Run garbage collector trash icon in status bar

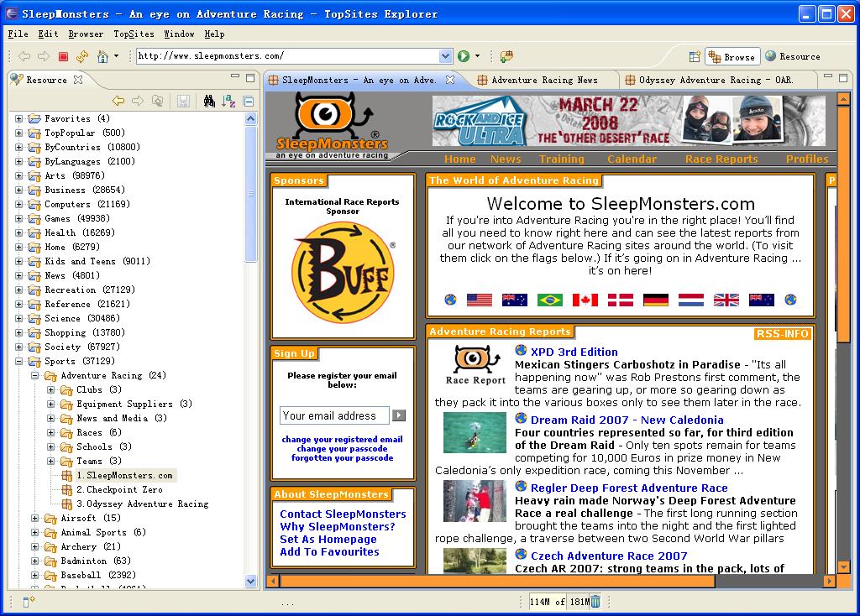click(x=595, y=602)
